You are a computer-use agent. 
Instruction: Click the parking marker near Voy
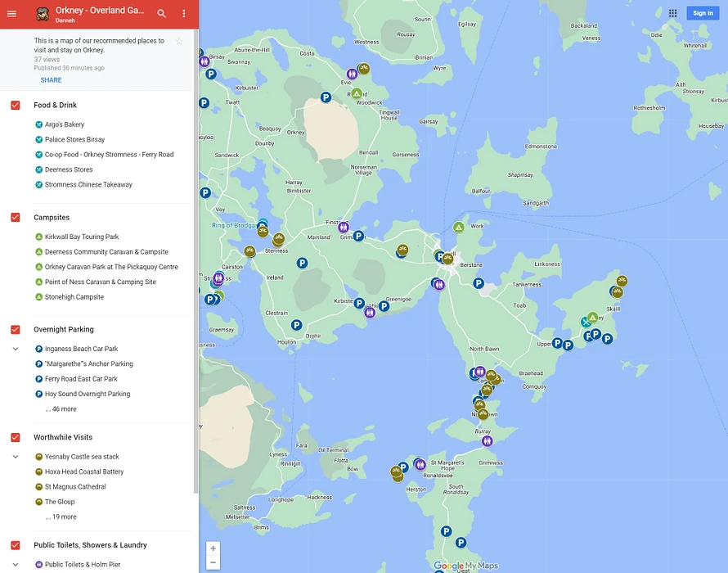pos(205,192)
